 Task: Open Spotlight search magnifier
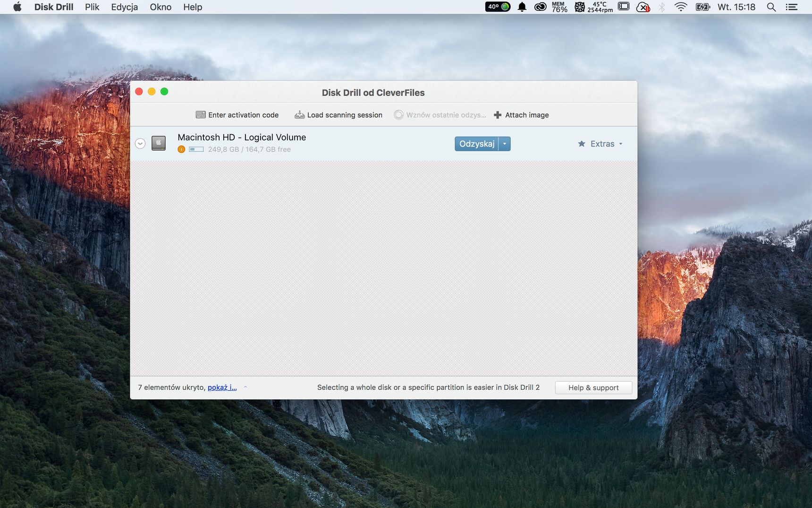coord(771,7)
